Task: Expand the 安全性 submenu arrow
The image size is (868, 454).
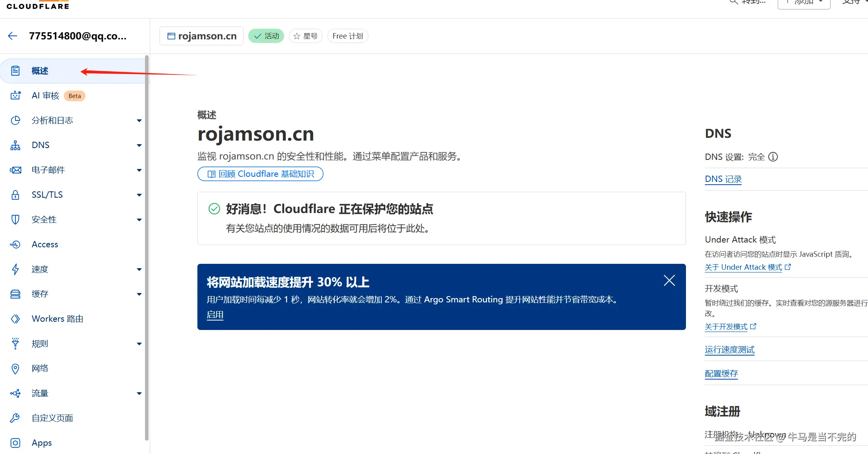Action: click(x=139, y=220)
